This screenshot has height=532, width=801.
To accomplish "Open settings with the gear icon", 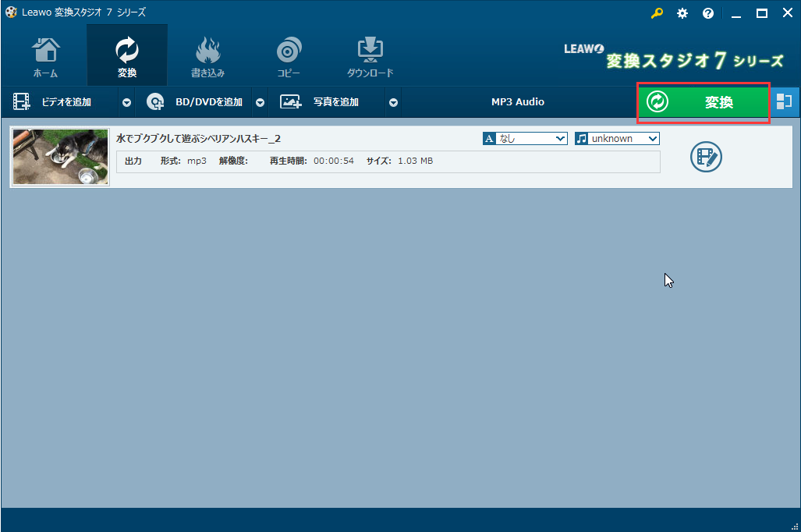I will tap(682, 13).
